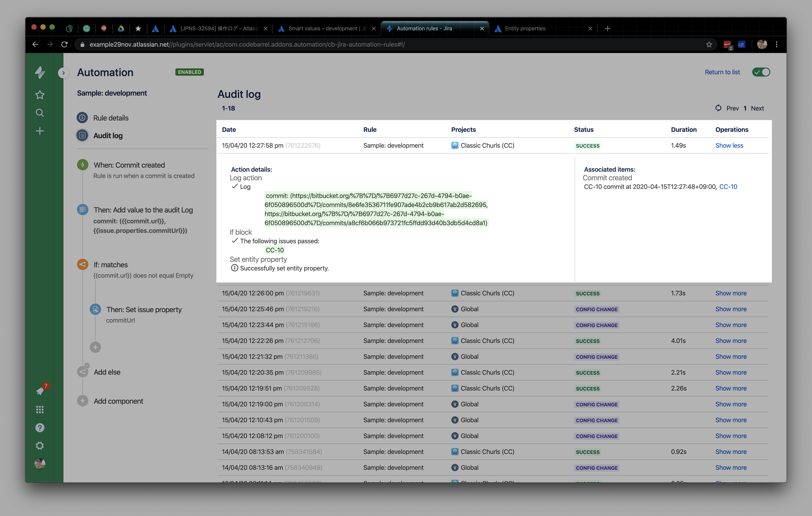Collapse the first entry with Show less
Image resolution: width=812 pixels, height=516 pixels.
pos(729,145)
